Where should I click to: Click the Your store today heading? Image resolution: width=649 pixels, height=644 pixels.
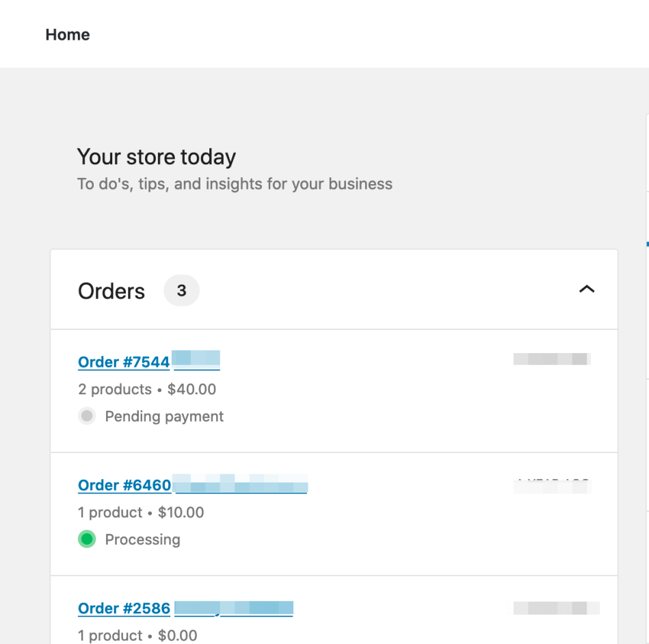(156, 157)
